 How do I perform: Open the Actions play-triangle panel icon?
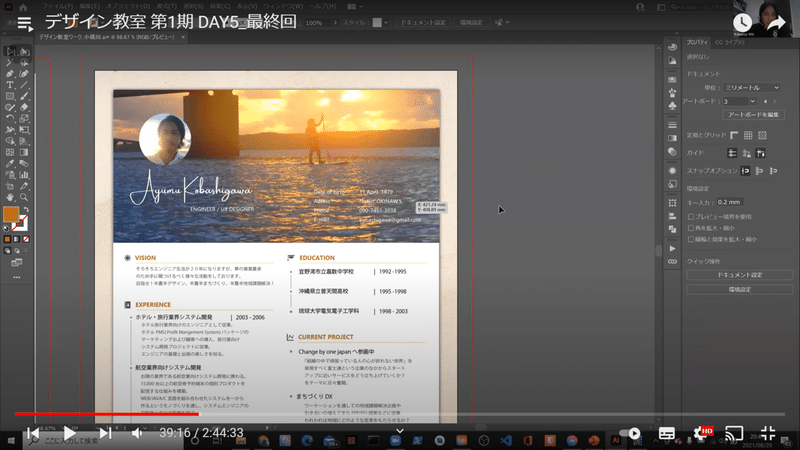[672, 248]
